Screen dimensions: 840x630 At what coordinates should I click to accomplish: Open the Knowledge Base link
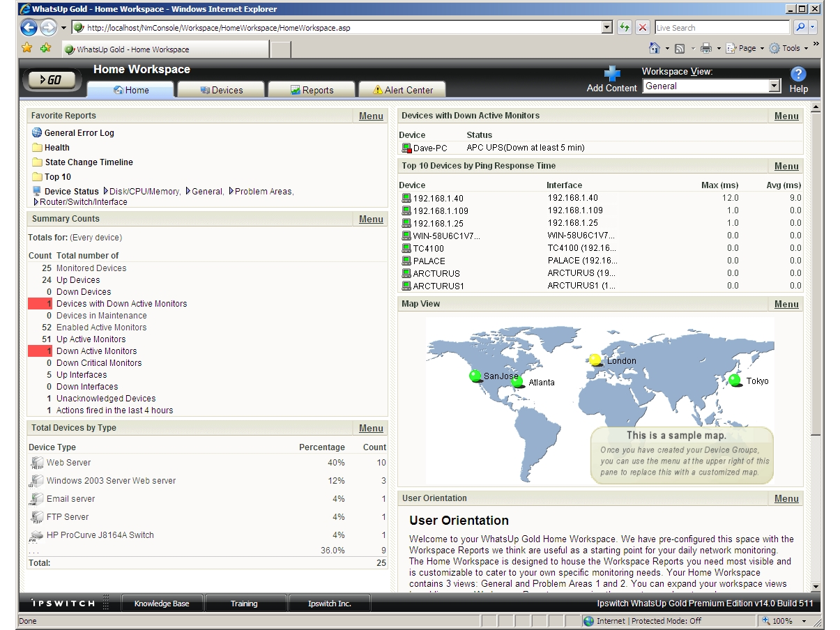pos(162,604)
